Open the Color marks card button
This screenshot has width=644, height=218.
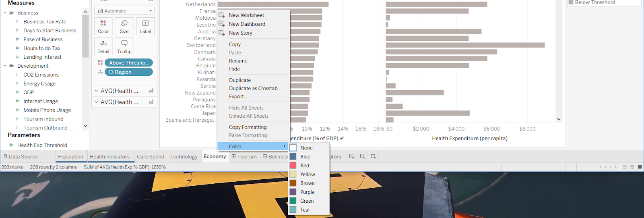103,26
